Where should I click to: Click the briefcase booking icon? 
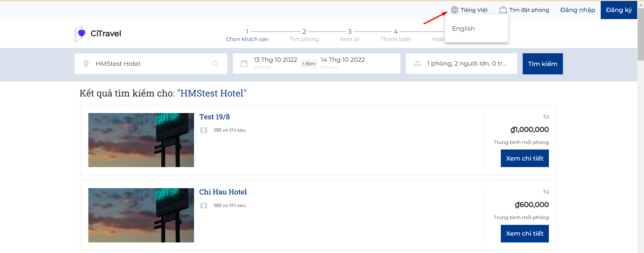[503, 10]
